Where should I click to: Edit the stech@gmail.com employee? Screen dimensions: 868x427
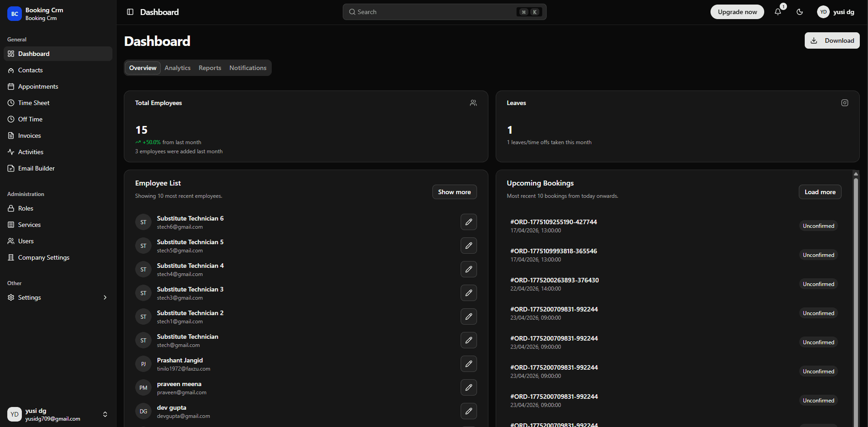pos(469,340)
